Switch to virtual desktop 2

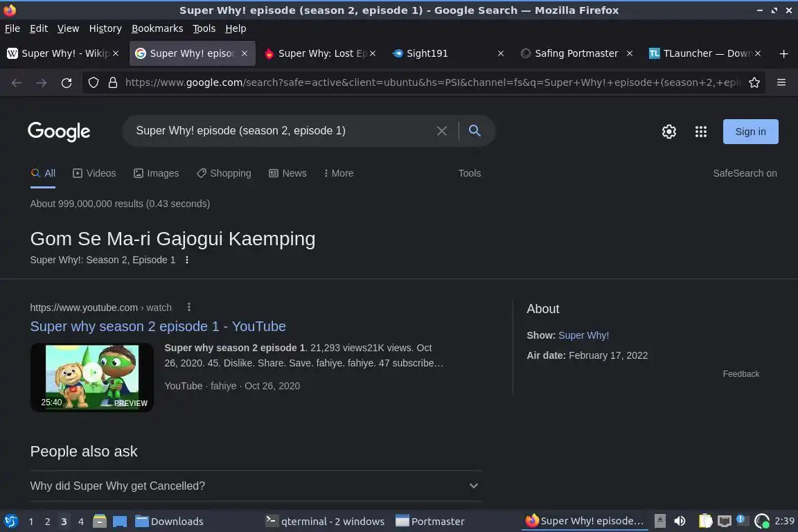coord(47,522)
